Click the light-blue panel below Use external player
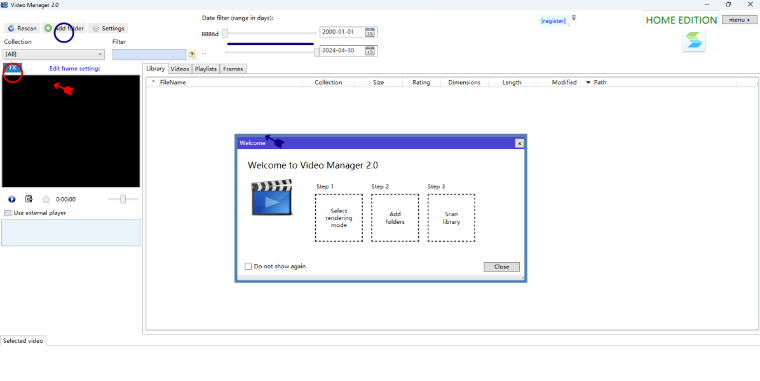Viewport: 760px width, 381px height. 71,233
